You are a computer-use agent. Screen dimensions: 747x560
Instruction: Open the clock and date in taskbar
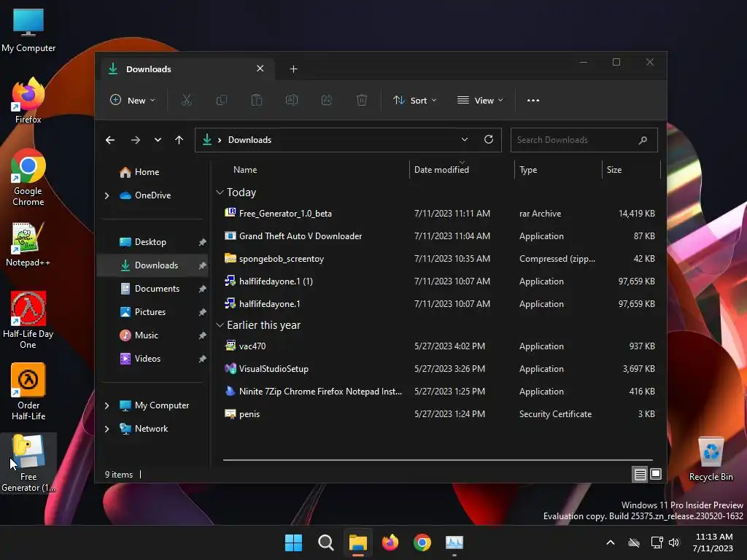click(713, 542)
